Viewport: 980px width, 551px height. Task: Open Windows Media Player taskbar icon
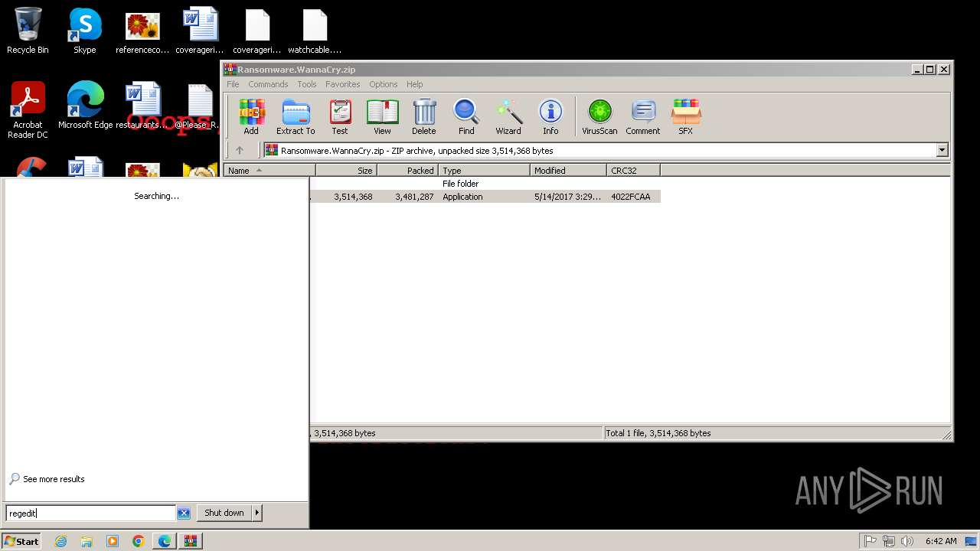click(x=113, y=541)
